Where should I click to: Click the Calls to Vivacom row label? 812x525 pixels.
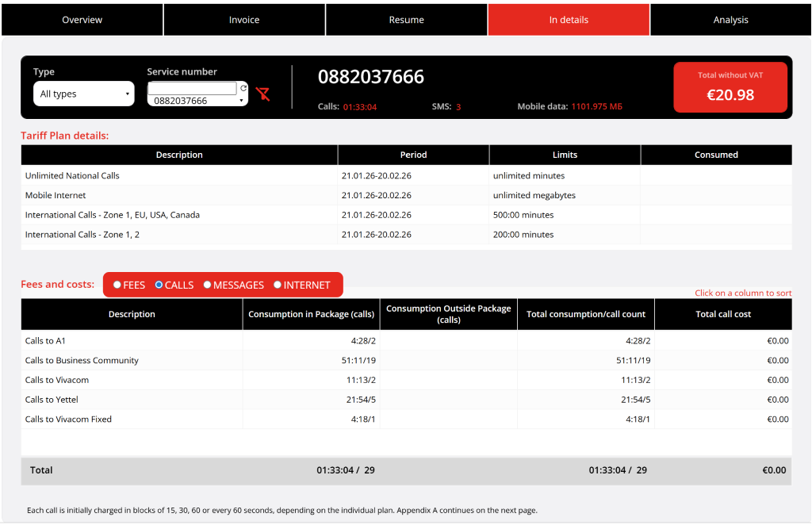tap(57, 380)
